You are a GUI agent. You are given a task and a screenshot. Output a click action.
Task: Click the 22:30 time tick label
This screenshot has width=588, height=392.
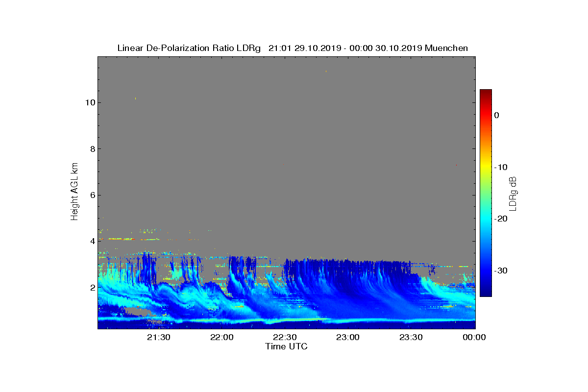point(285,337)
